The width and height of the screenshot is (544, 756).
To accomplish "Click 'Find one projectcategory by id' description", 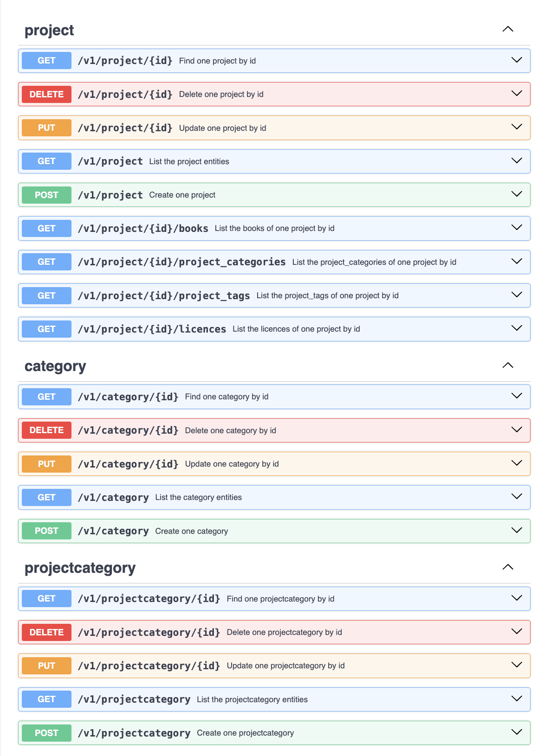I will pos(281,599).
